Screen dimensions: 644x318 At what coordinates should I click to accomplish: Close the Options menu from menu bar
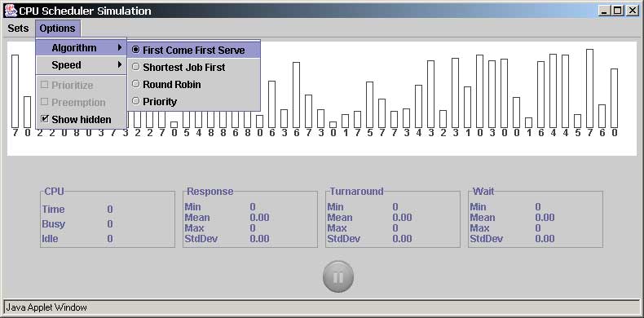(58, 29)
